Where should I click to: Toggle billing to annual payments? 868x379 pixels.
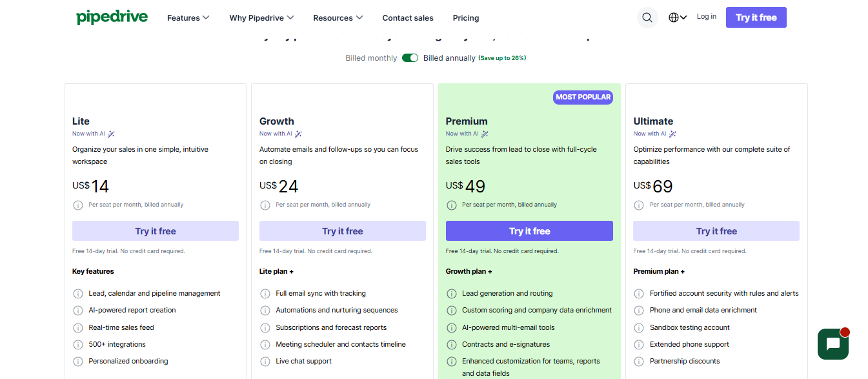(410, 57)
